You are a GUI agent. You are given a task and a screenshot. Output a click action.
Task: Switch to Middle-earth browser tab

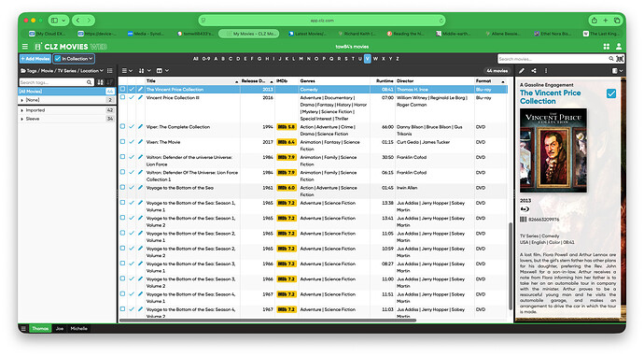click(454, 34)
